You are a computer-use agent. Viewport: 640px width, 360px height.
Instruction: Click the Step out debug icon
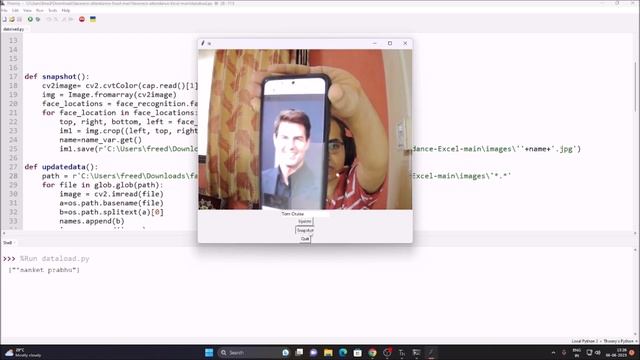(x=64, y=19)
